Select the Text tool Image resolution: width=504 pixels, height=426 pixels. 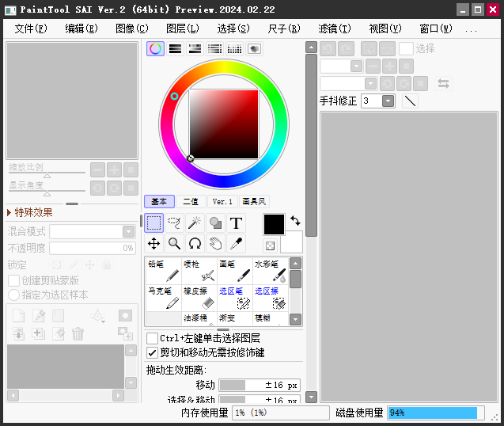236,223
